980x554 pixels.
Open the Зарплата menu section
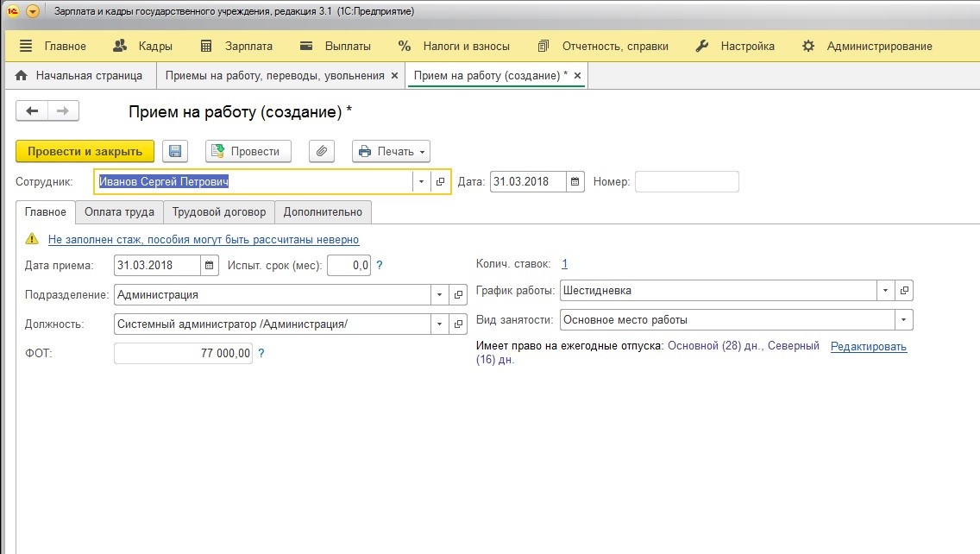click(x=236, y=47)
